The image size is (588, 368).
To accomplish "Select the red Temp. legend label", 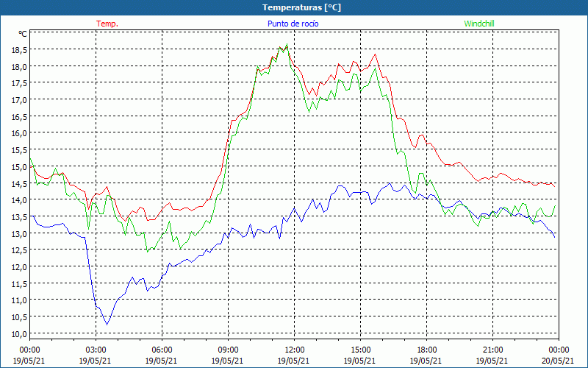I will pyautogui.click(x=107, y=24).
